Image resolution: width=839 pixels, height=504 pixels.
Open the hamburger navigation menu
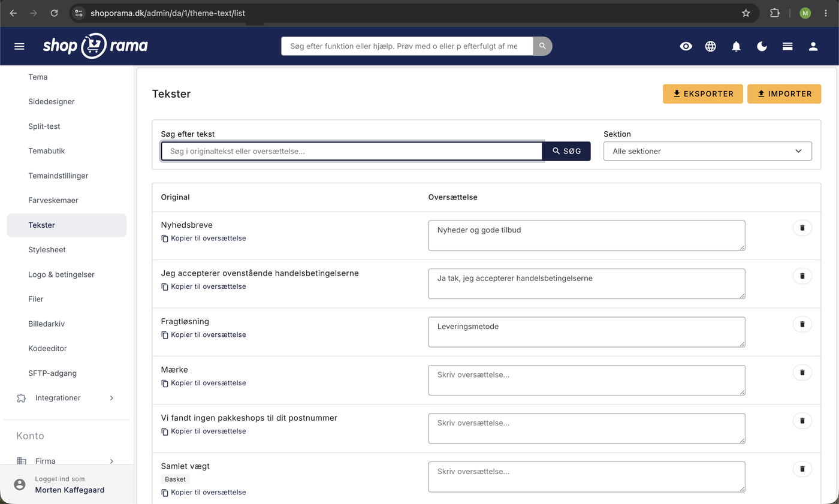tap(19, 46)
